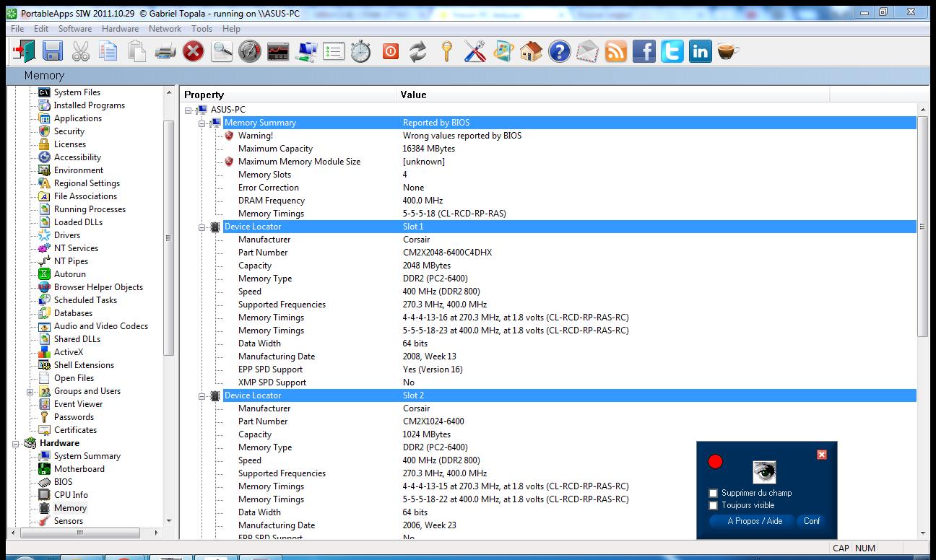936x560 pixels.
Task: Select System Summary under Hardware
Action: 87,456
